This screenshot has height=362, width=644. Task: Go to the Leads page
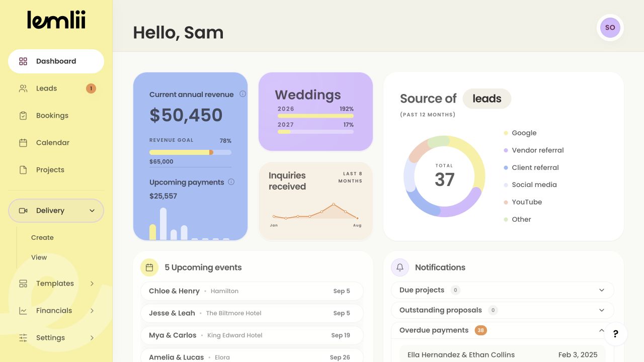pos(56,88)
